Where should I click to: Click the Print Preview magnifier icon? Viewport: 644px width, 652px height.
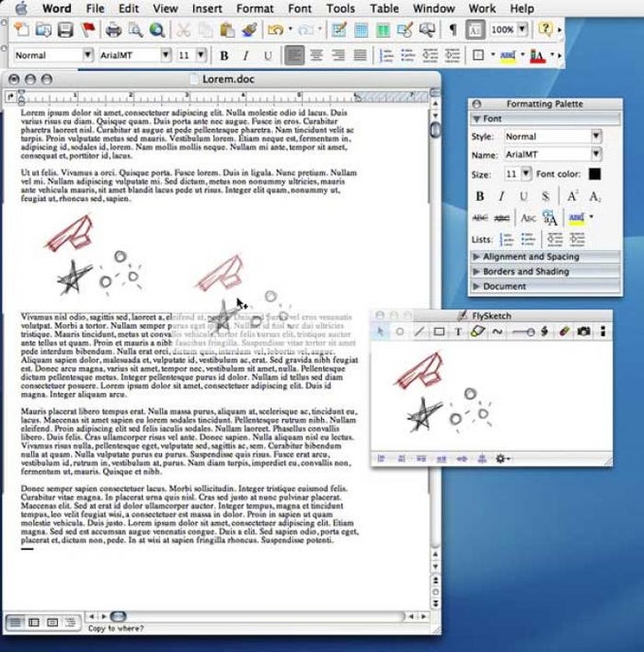[x=135, y=29]
